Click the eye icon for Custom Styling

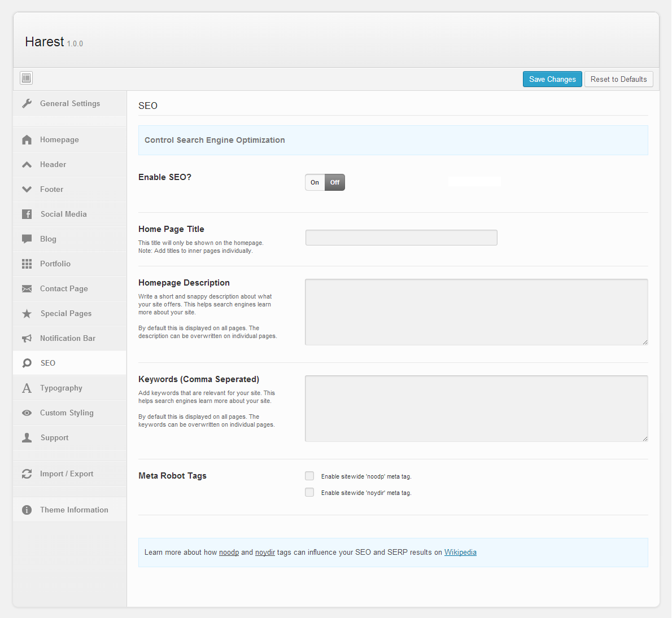coord(27,413)
